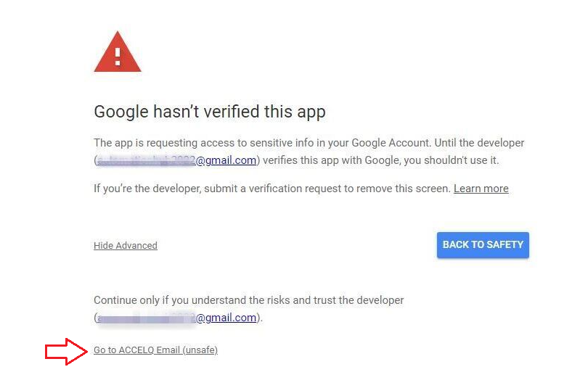The height and width of the screenshot is (388, 588).
Task: Open developer gmail link in first paragraph
Action: point(176,160)
